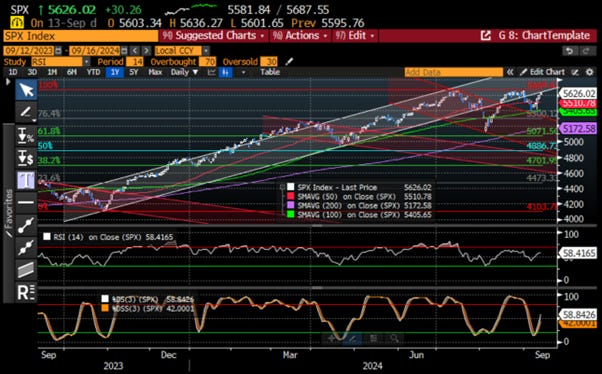This screenshot has height=374, width=602.
Task: Select the trend line tool
Action: (x=26, y=225)
